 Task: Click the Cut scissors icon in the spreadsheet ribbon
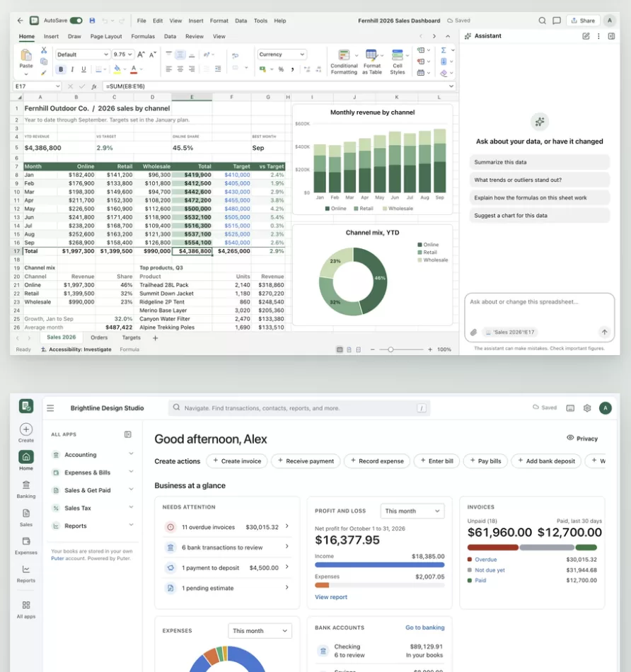pos(44,50)
